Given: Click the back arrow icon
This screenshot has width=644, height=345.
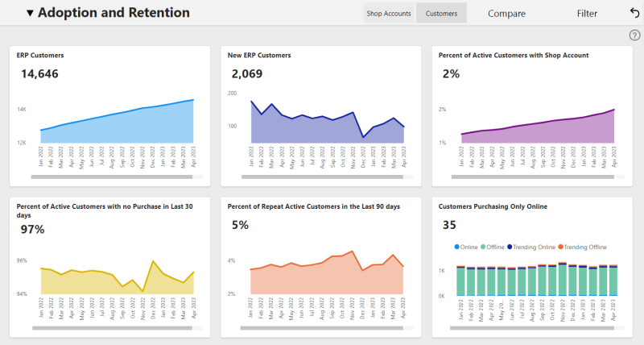Looking at the screenshot, I should (634, 13).
